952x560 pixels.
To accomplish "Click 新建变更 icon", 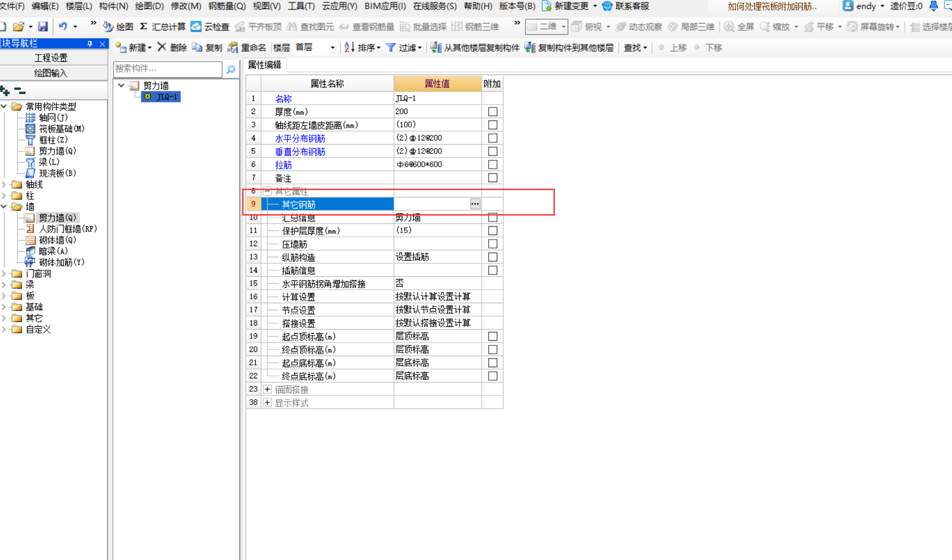I will coord(547,6).
